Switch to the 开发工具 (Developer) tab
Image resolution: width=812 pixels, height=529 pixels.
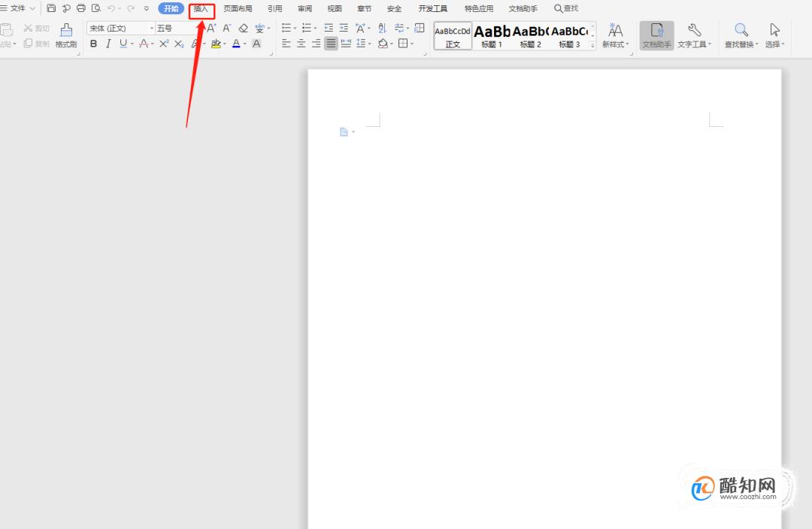pyautogui.click(x=433, y=9)
